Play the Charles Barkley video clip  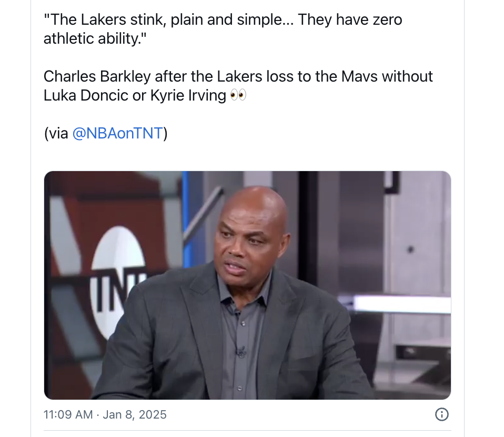click(x=247, y=285)
